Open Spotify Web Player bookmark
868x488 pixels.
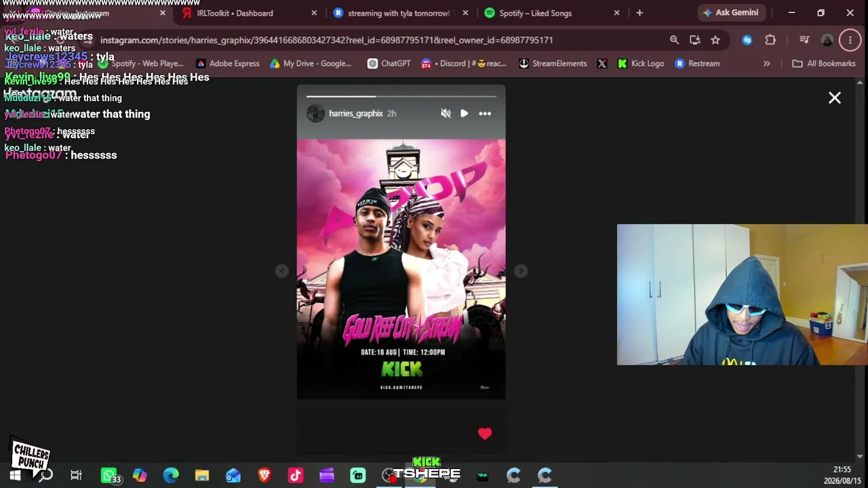coord(140,64)
